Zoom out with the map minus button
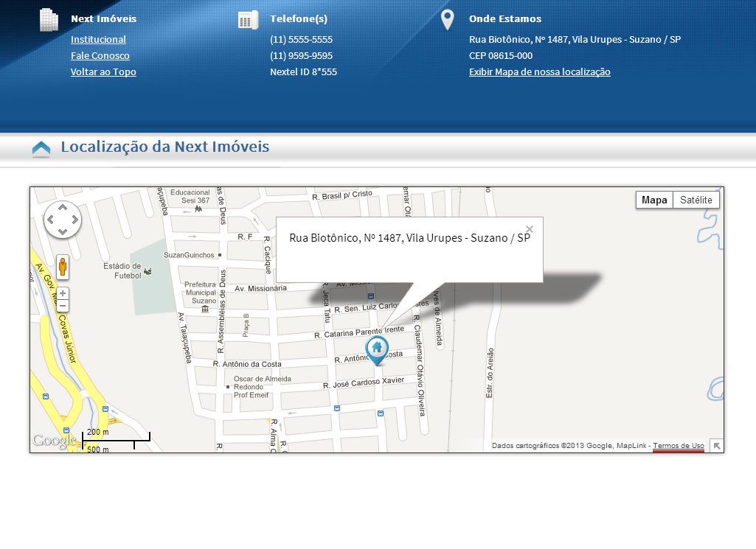 tap(63, 306)
